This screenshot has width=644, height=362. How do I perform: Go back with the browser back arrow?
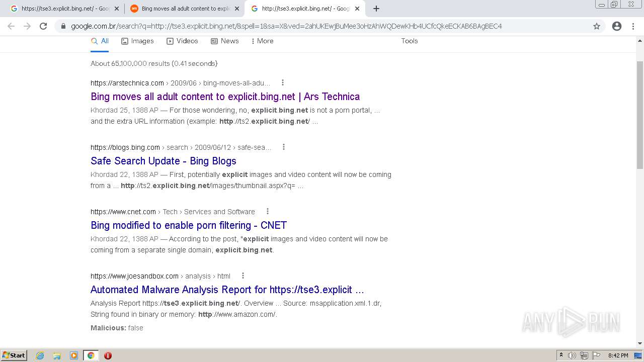(x=11, y=26)
